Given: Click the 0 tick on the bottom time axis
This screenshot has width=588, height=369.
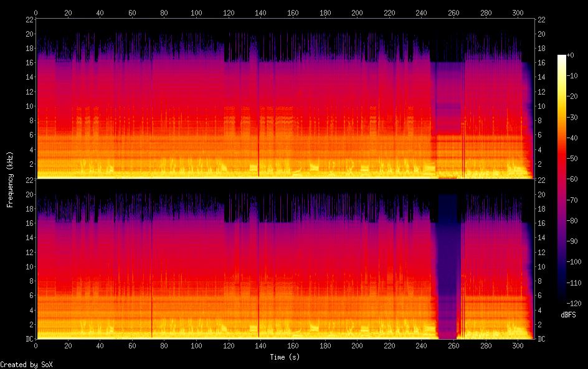Looking at the screenshot, I should pyautogui.click(x=36, y=345).
